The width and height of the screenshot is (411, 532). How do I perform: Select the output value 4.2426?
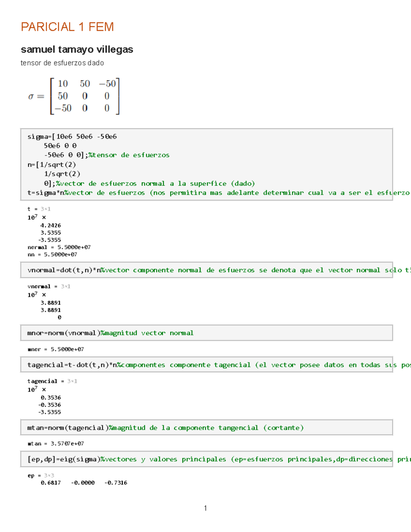[x=50, y=225]
